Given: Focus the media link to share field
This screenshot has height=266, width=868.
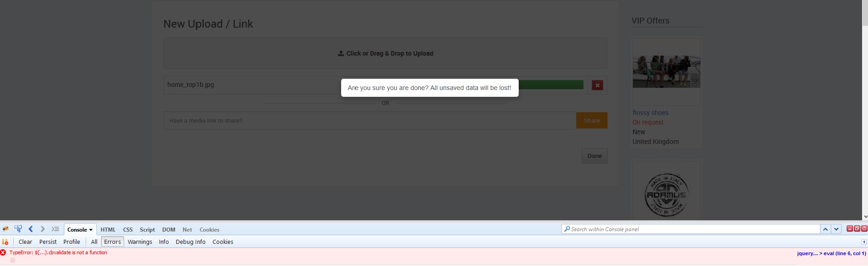Looking at the screenshot, I should click(x=370, y=120).
